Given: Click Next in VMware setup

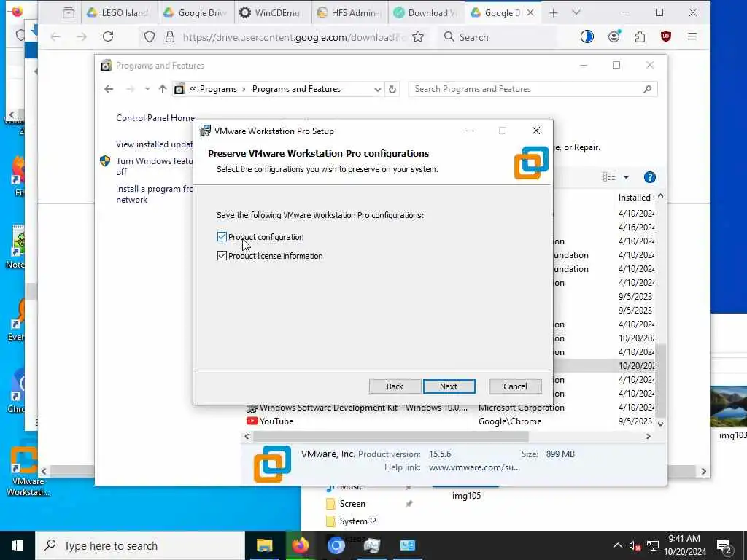Looking at the screenshot, I should (449, 386).
